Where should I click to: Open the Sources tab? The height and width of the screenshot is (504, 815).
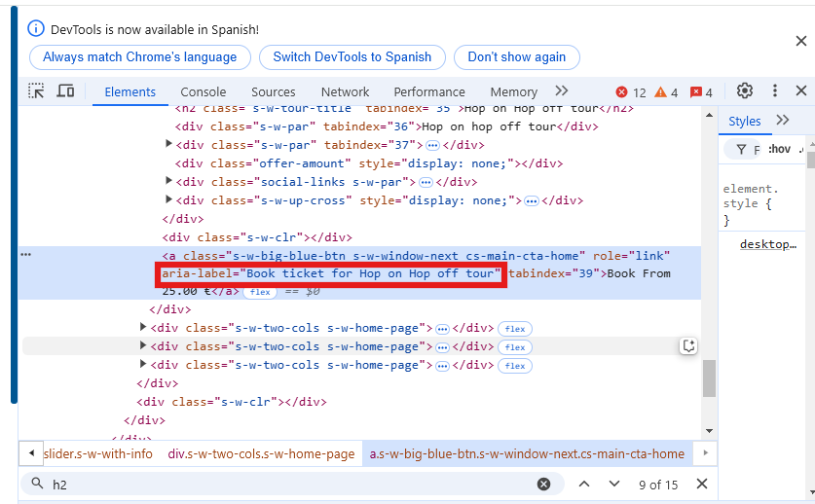(x=274, y=92)
